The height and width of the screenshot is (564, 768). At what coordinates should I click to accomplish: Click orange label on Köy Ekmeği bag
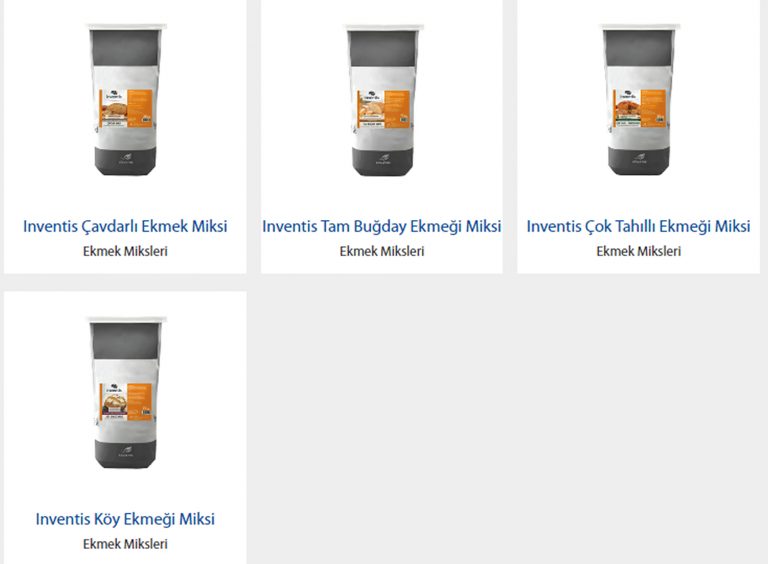pyautogui.click(x=126, y=401)
